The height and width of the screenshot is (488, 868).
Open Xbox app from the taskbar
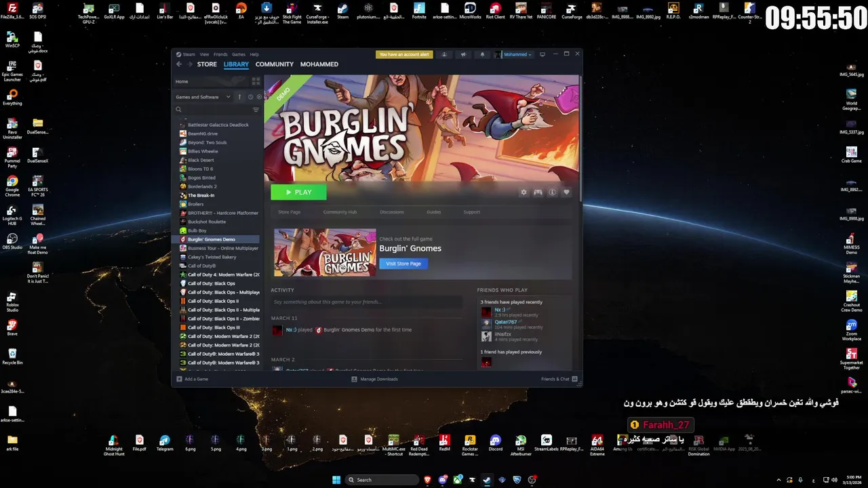coord(458,480)
